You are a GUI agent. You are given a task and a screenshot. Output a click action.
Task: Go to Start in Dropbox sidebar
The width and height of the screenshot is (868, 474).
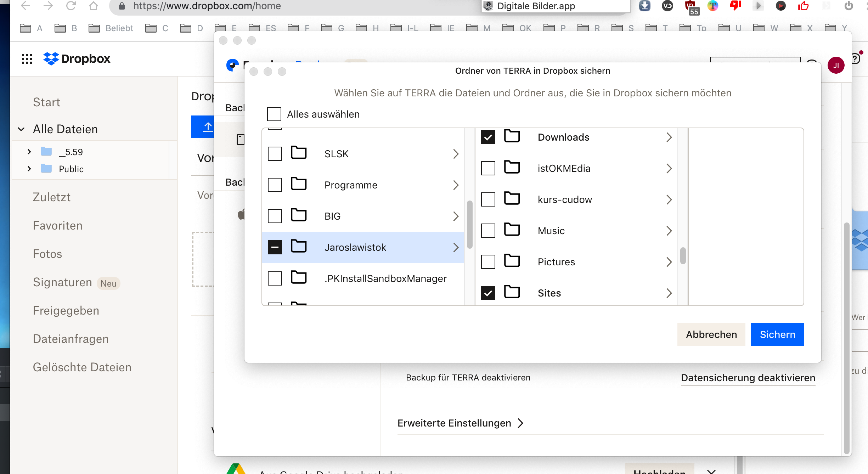[46, 102]
